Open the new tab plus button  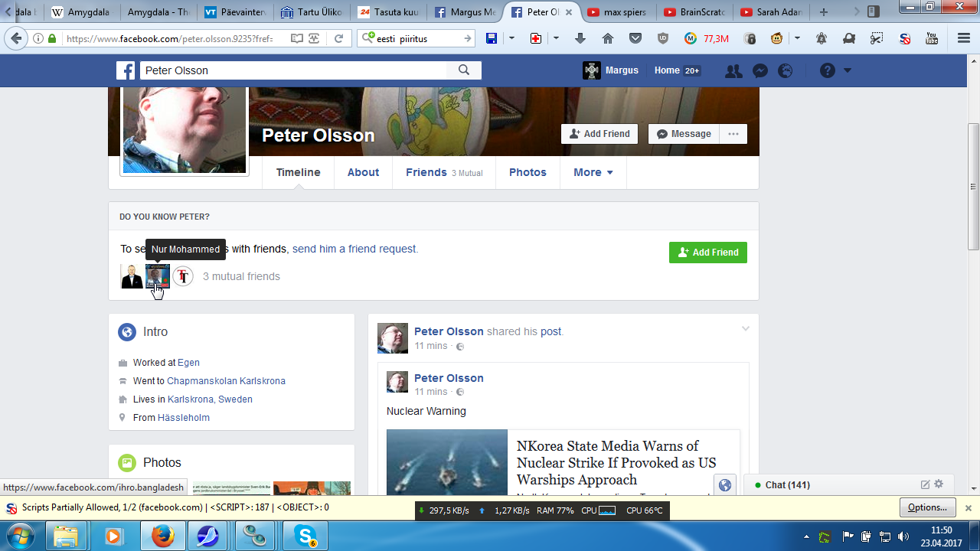tap(824, 12)
